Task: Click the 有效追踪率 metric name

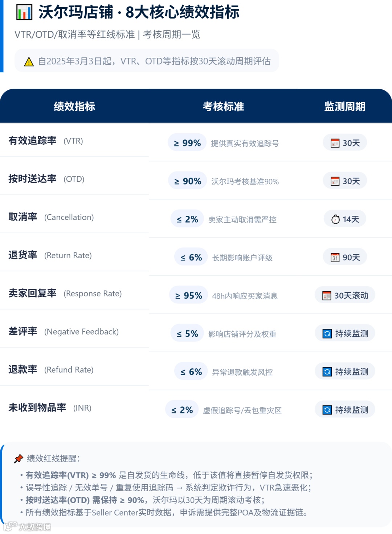Action: [x=33, y=141]
